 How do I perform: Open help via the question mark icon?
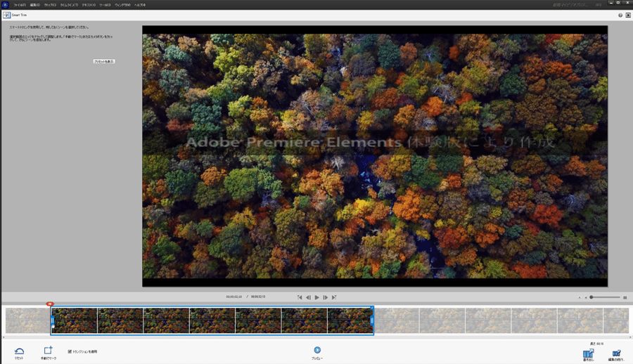coord(620,15)
